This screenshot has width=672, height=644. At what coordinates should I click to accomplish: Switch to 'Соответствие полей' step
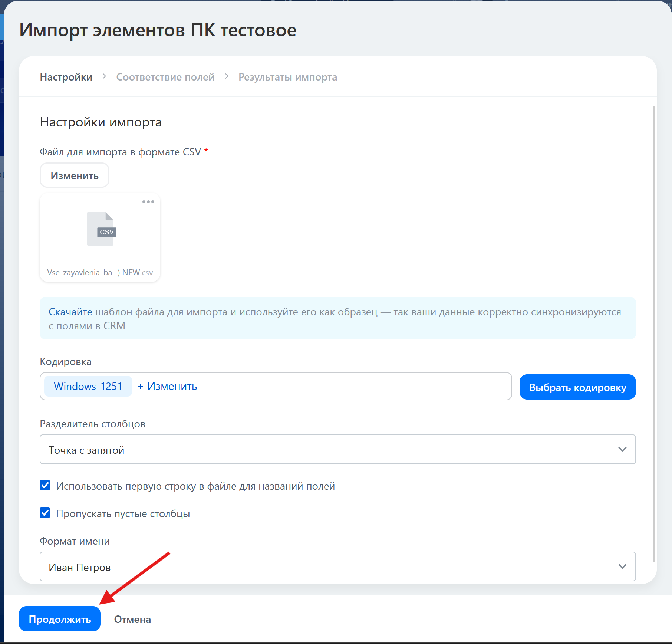[165, 77]
